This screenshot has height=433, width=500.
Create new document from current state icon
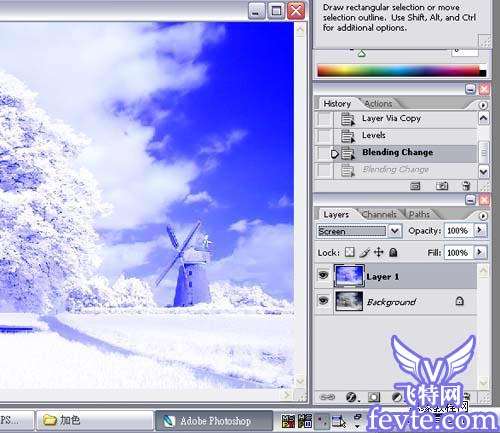click(x=415, y=186)
